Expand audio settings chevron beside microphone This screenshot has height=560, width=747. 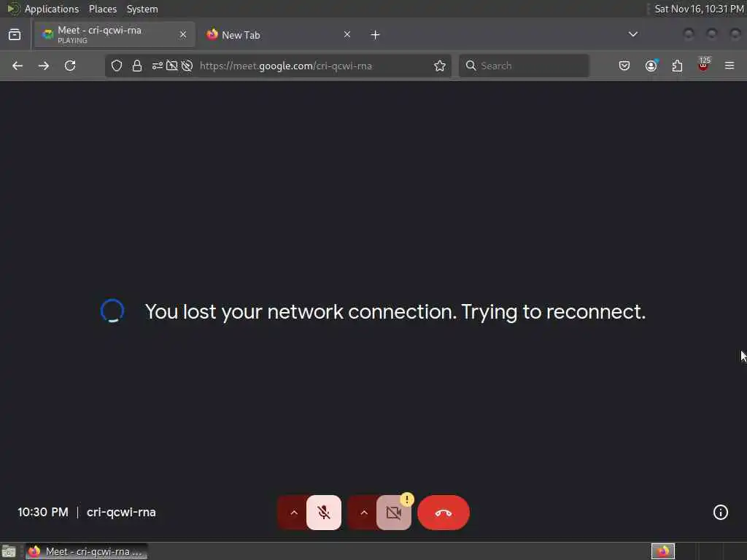pos(293,513)
